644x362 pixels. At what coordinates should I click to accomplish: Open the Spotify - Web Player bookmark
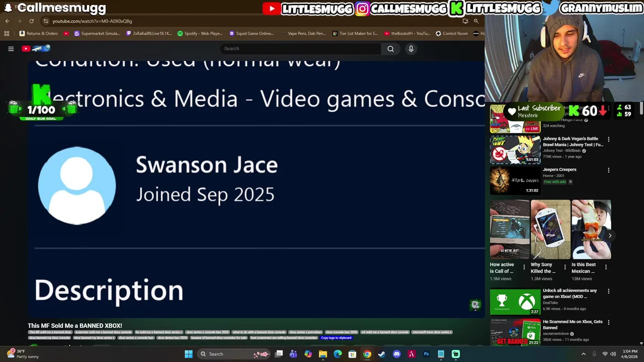point(200,34)
